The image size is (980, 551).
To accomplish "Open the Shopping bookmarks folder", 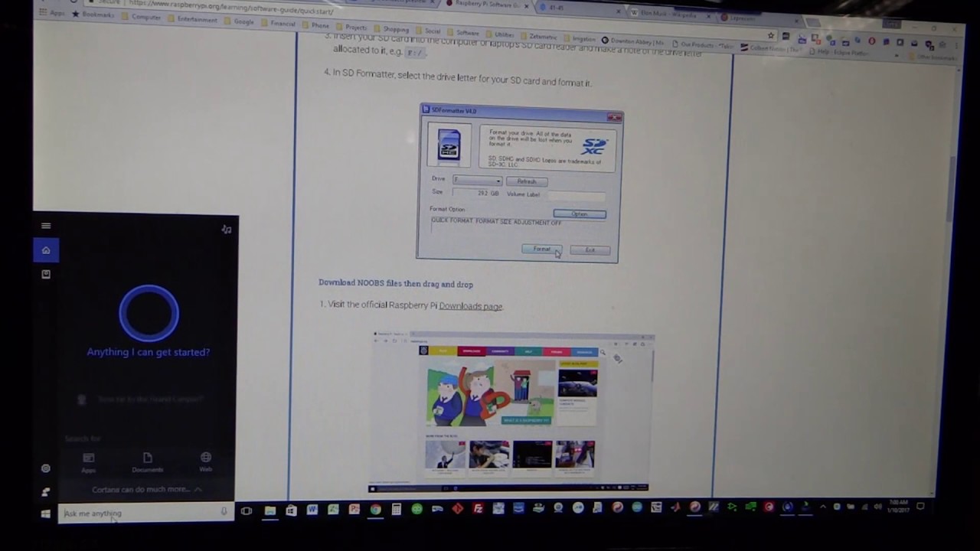I will pyautogui.click(x=391, y=30).
